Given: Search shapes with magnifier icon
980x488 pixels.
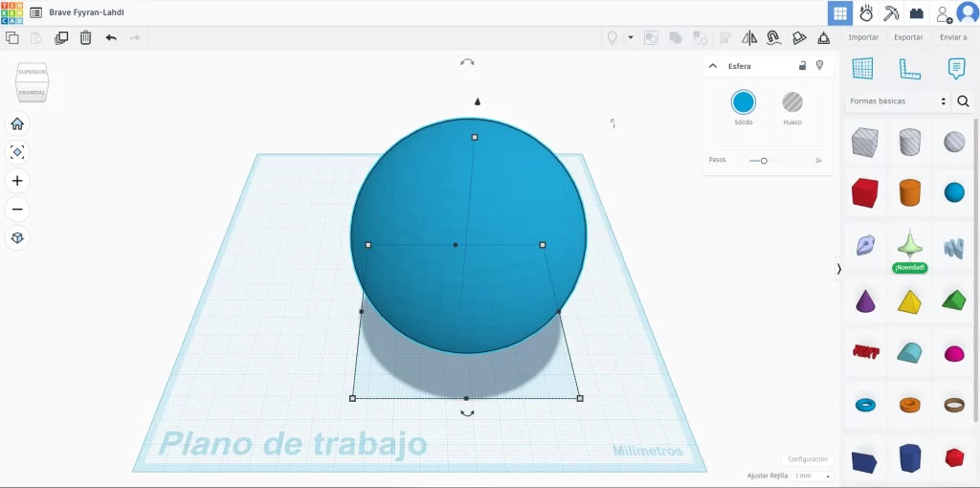Looking at the screenshot, I should [963, 101].
